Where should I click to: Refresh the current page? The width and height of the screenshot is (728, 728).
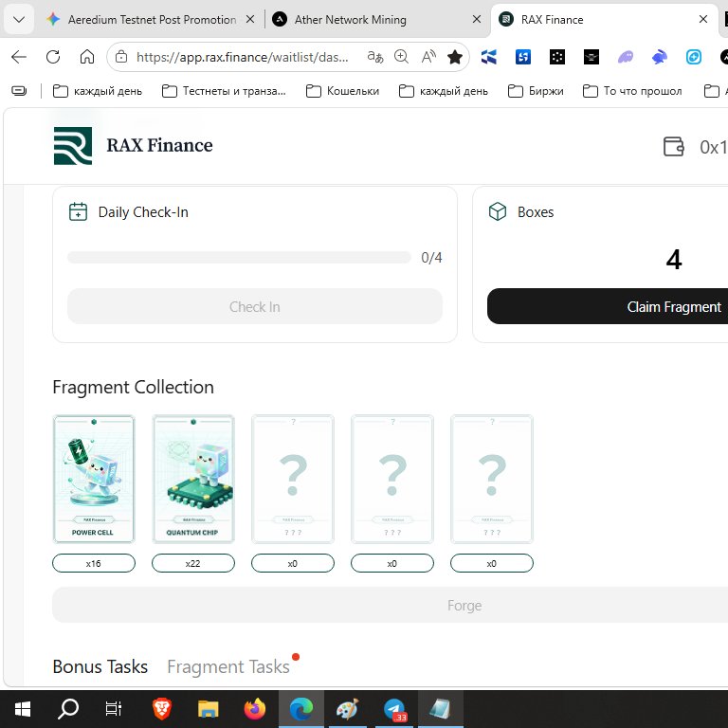(53, 57)
